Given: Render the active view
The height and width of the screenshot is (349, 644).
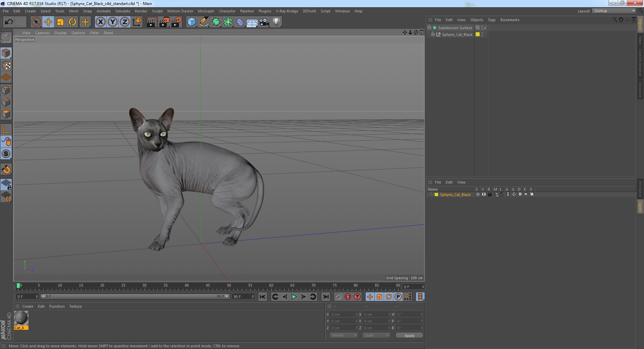Looking at the screenshot, I should pyautogui.click(x=152, y=22).
